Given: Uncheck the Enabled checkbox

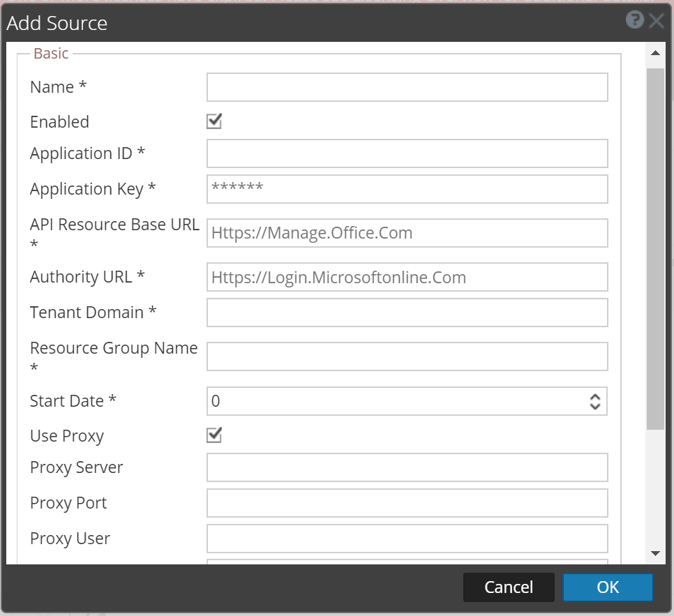Looking at the screenshot, I should coord(214,121).
